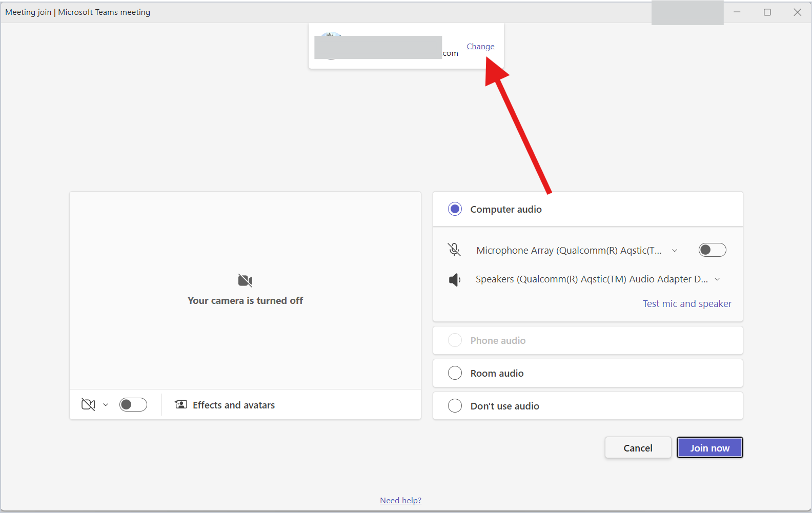Select the Computer audio radio button
Viewport: 812px width, 513px height.
point(455,209)
